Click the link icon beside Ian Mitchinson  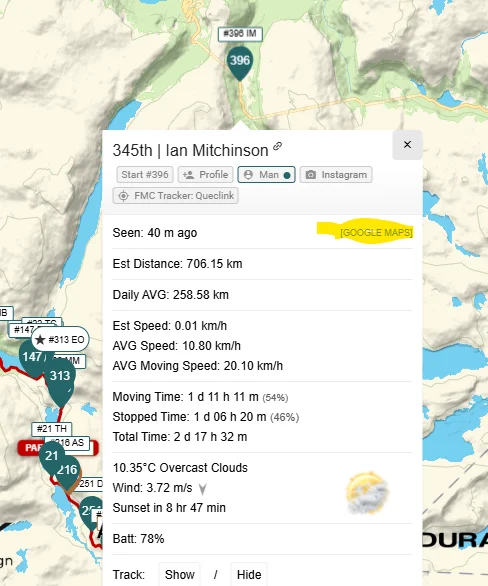point(277,146)
